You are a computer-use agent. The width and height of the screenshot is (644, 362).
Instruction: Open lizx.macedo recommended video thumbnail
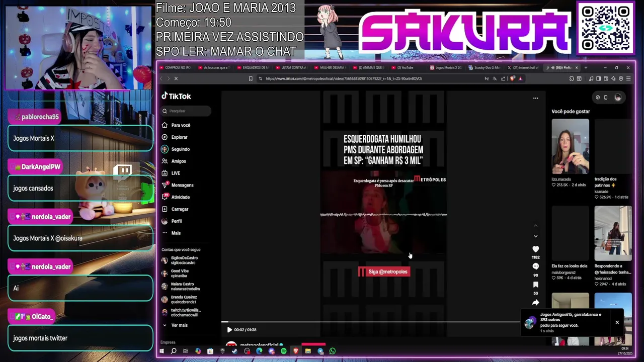[570, 146]
